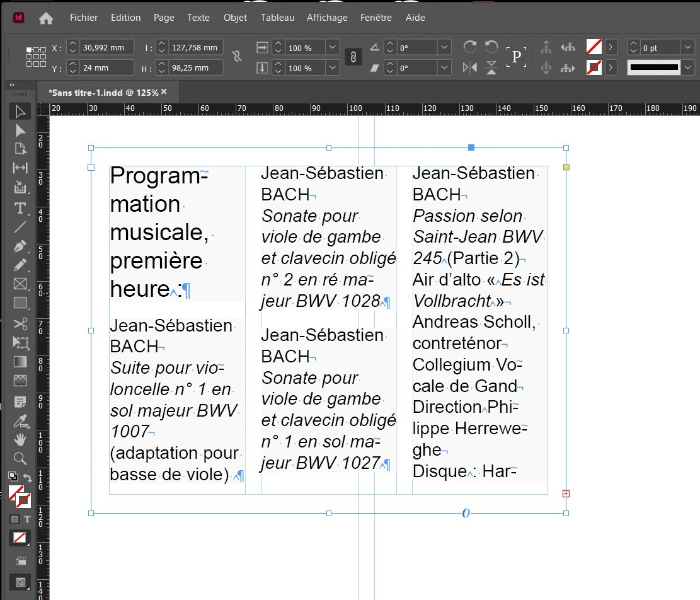Select the Direct Selection tool

20,130
